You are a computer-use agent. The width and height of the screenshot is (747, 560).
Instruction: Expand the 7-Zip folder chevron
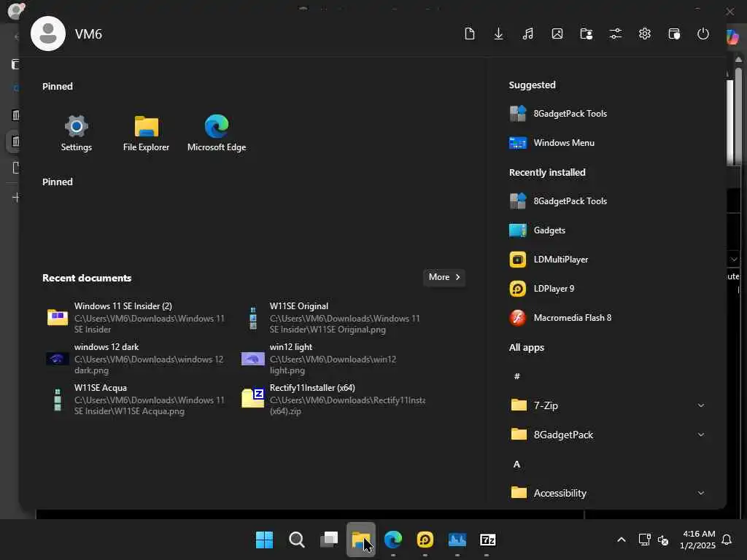click(701, 405)
